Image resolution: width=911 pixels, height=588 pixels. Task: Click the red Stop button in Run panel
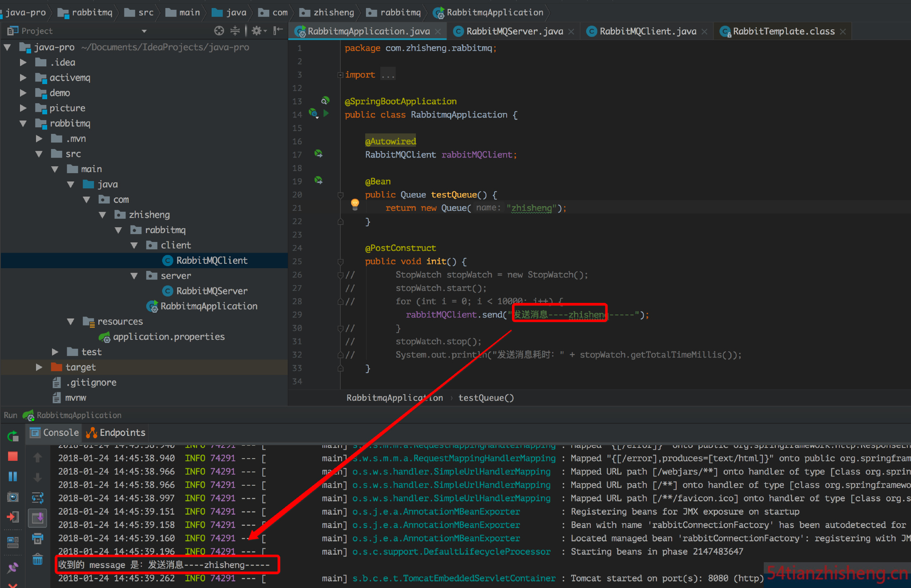point(13,456)
